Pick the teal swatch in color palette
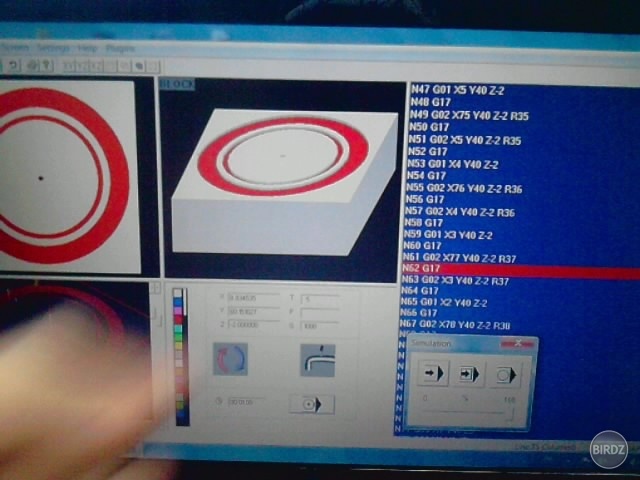640x480 pixels. 178,328
